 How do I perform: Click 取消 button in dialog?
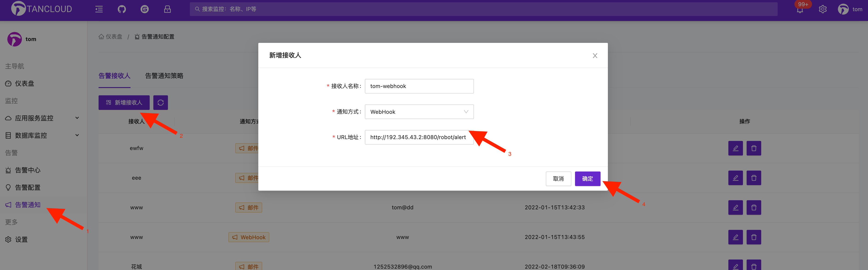click(x=558, y=179)
